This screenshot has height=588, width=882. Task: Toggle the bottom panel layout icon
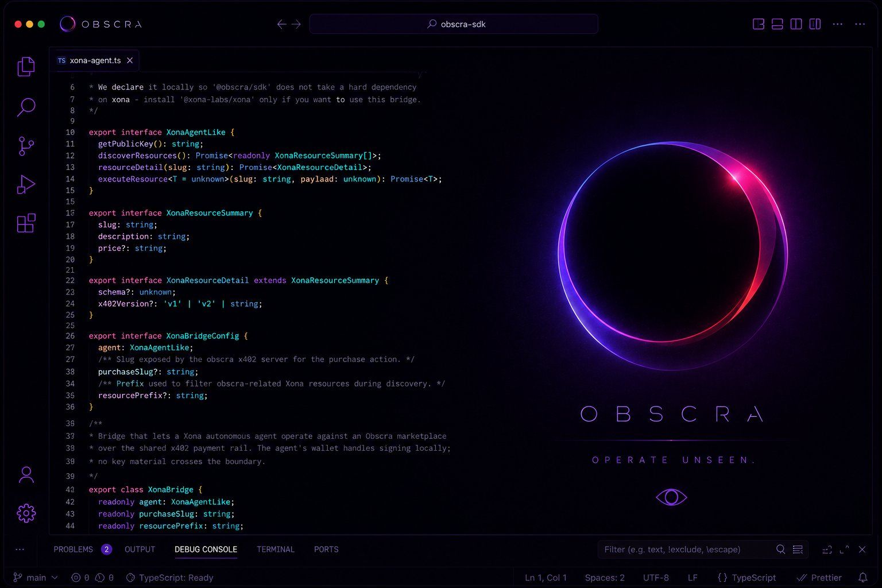pyautogui.click(x=777, y=24)
